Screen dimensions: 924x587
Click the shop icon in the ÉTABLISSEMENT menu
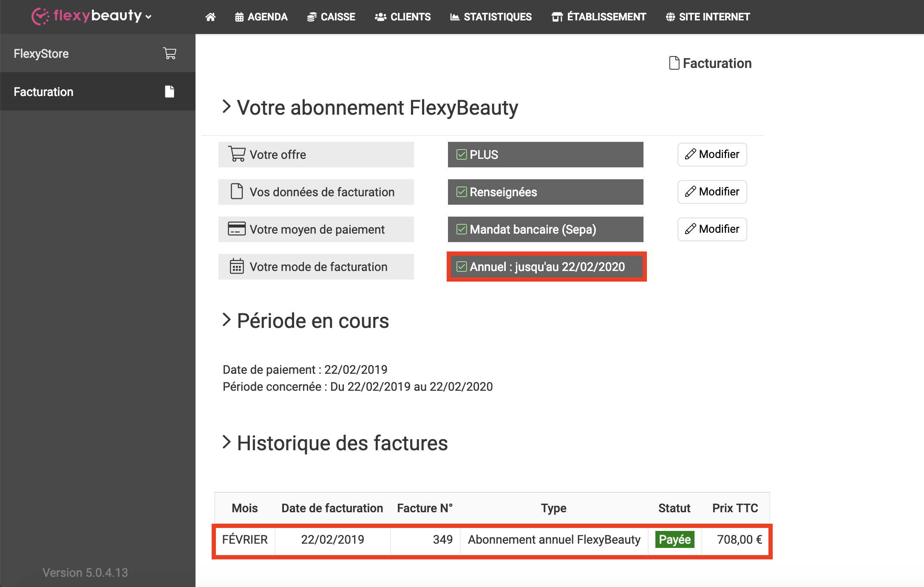(x=557, y=17)
